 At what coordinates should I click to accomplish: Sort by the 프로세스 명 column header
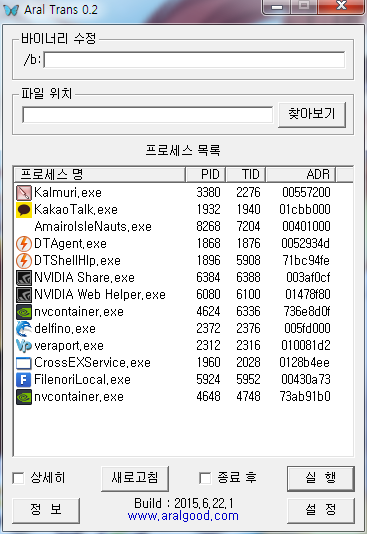tap(99, 174)
